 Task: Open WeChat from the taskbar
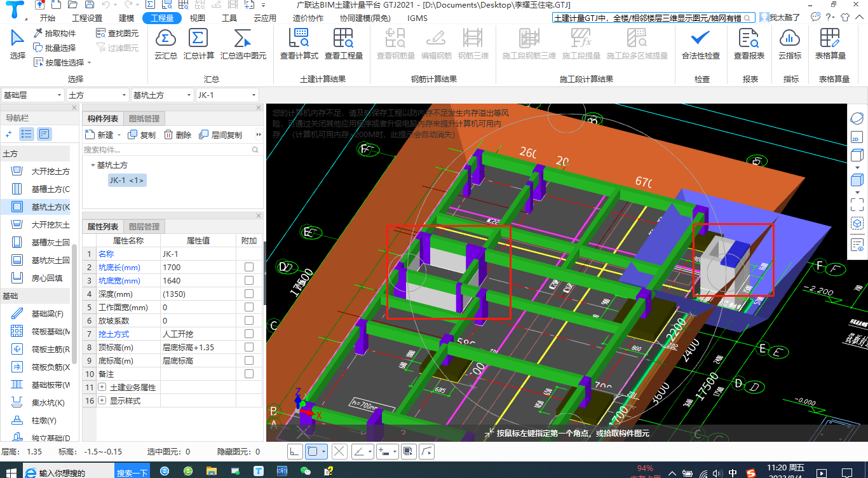click(x=305, y=471)
